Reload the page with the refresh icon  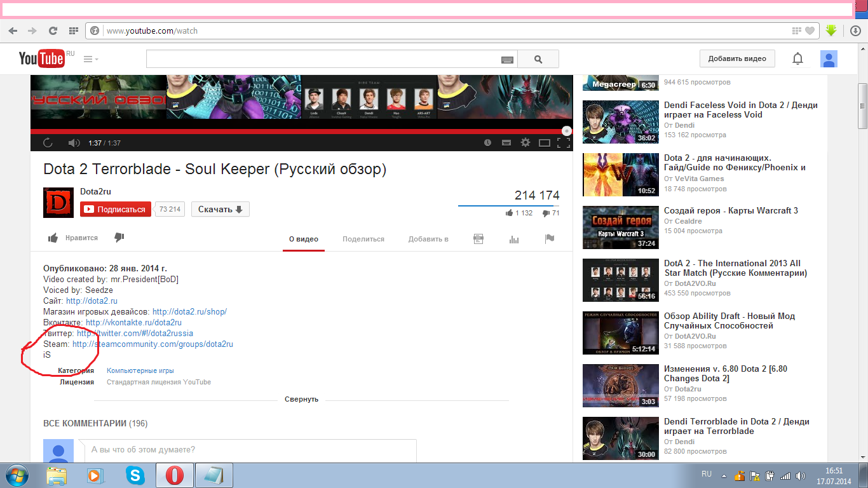[x=53, y=30]
